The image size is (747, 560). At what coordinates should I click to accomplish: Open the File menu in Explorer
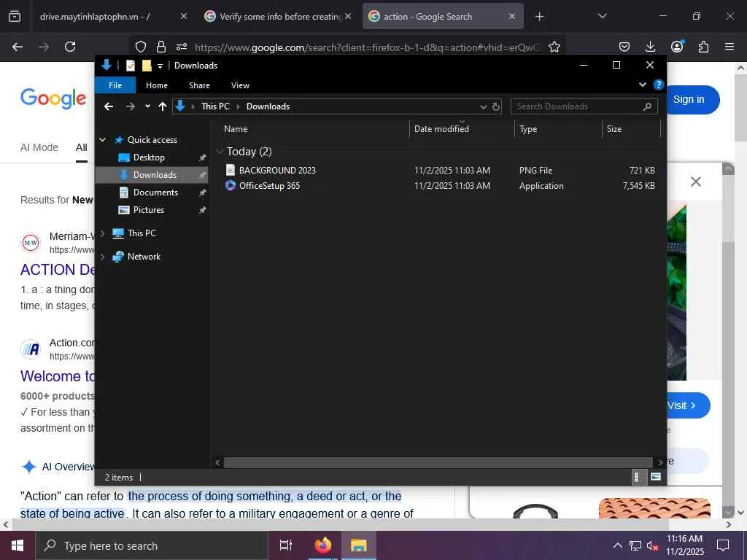pyautogui.click(x=115, y=85)
